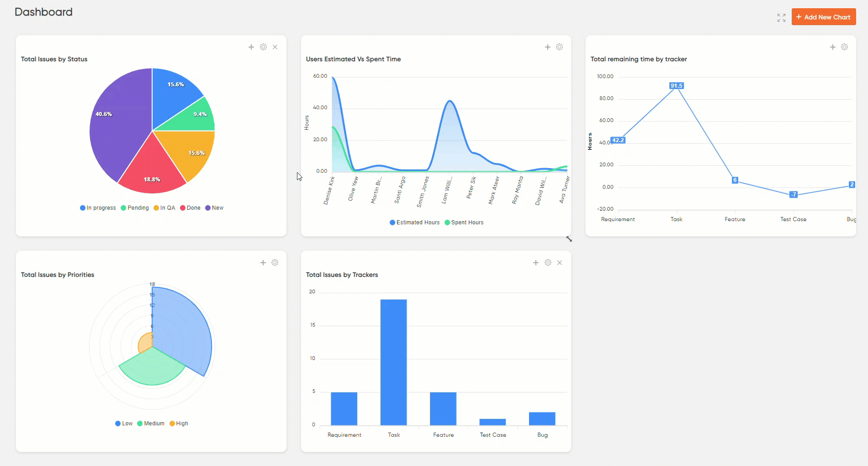Click plus icon on Total Issues by Status

click(x=251, y=47)
